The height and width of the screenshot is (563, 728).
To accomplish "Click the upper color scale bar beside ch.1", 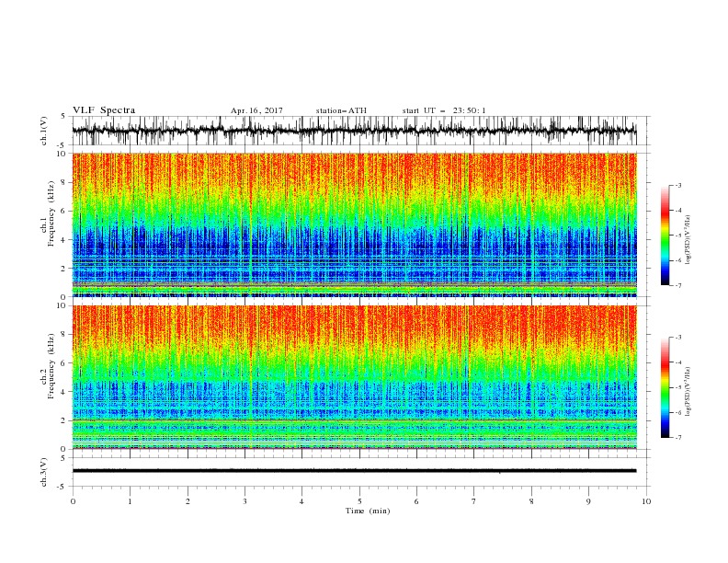I will 665,236.
